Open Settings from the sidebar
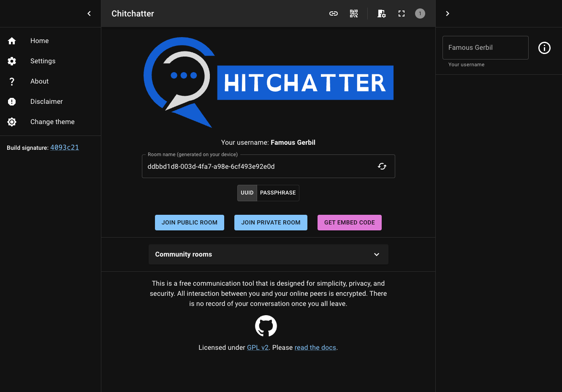562x392 pixels. tap(50, 61)
